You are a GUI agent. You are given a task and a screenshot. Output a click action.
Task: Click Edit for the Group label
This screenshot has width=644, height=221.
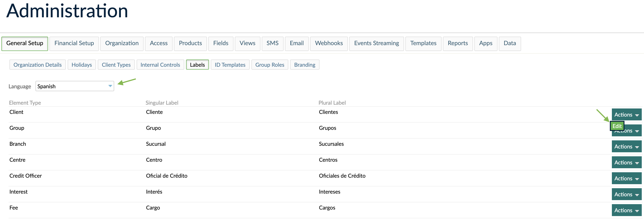pos(617,126)
